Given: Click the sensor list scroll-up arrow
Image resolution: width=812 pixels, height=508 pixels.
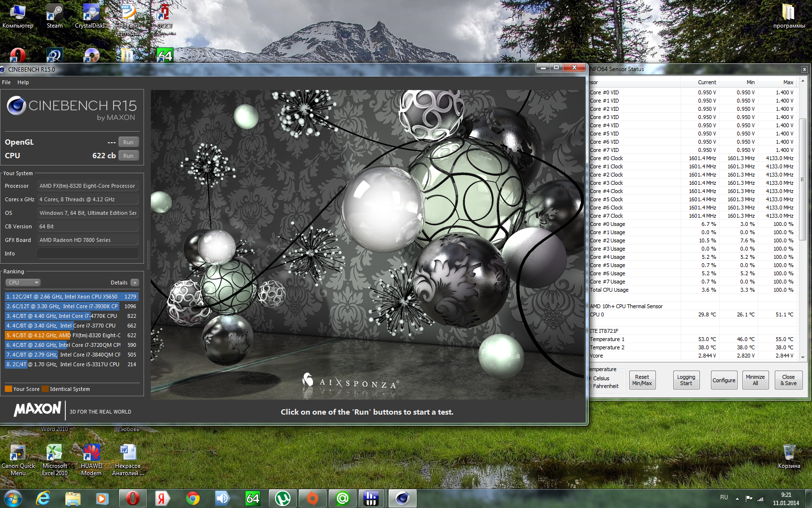Looking at the screenshot, I should (x=802, y=81).
